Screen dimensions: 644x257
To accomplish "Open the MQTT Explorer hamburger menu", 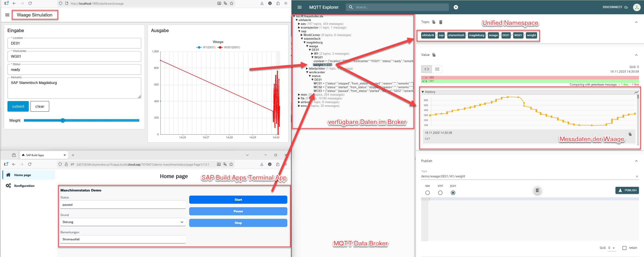I will click(x=299, y=7).
